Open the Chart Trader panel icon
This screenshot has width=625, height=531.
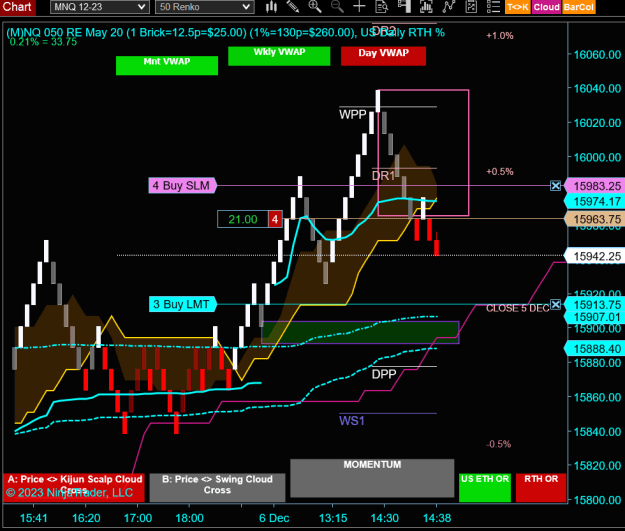pos(404,6)
